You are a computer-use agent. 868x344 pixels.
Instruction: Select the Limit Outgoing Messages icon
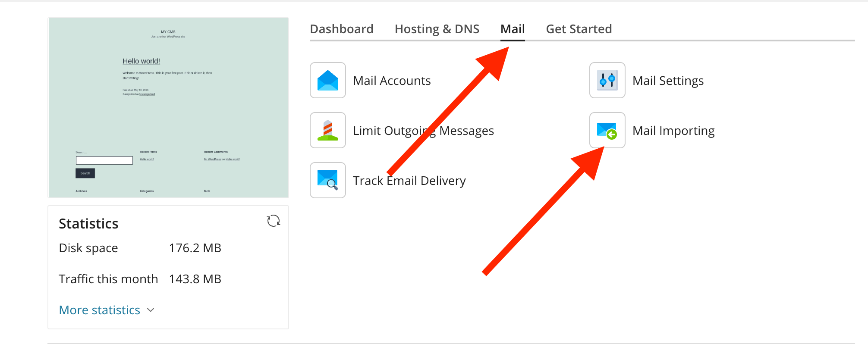tap(327, 130)
